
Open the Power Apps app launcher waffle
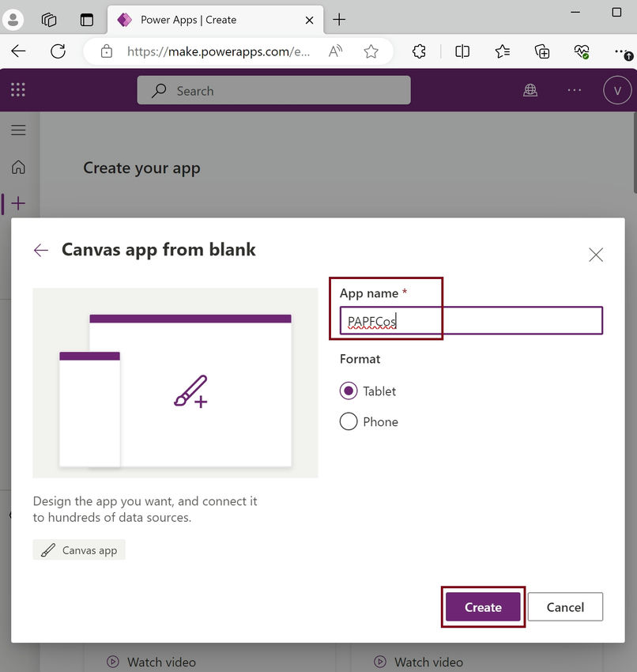pyautogui.click(x=18, y=89)
